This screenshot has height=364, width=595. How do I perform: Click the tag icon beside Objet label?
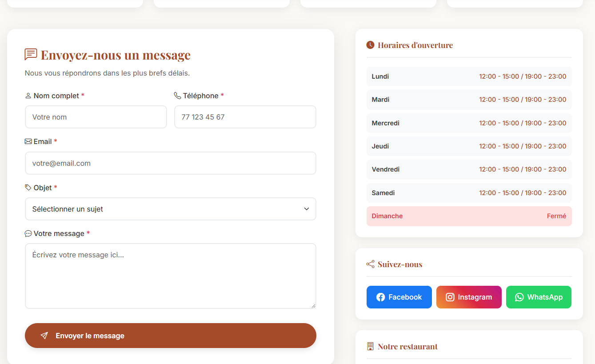[28, 188]
